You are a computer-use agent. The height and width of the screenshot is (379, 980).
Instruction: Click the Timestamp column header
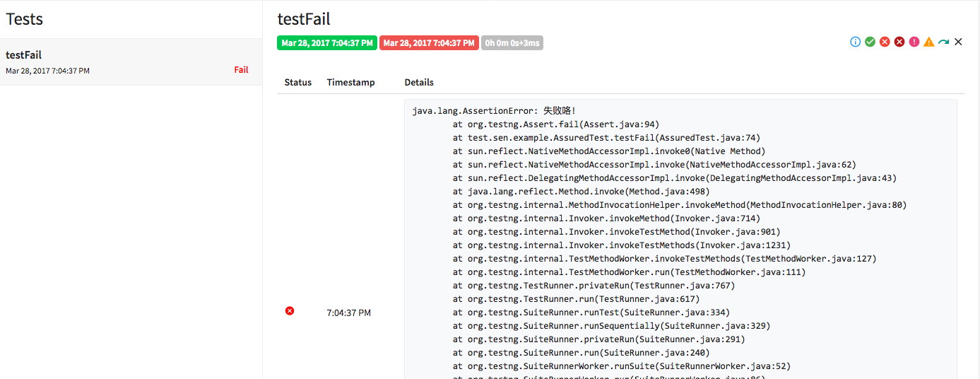[350, 83]
